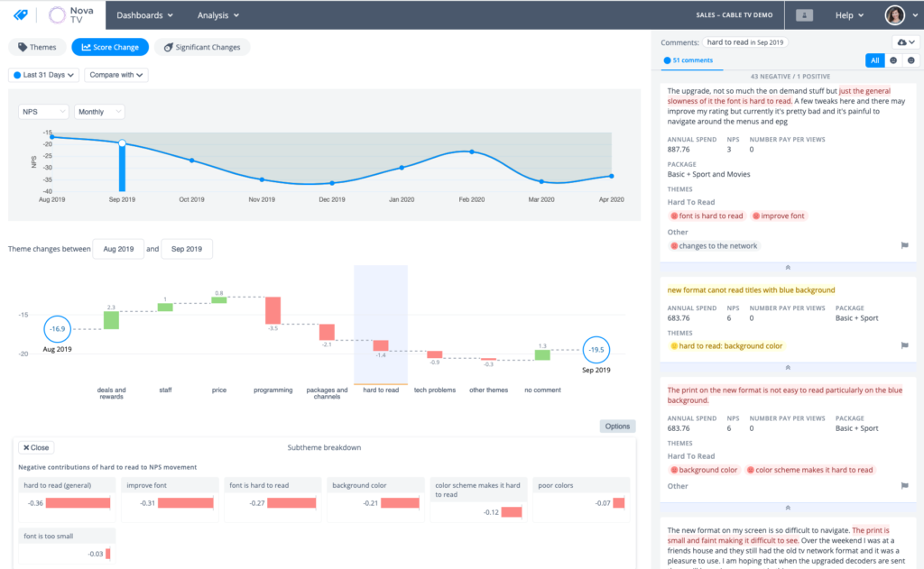Image resolution: width=924 pixels, height=569 pixels.
Task: Click the font is hard to read tag
Action: (x=707, y=216)
